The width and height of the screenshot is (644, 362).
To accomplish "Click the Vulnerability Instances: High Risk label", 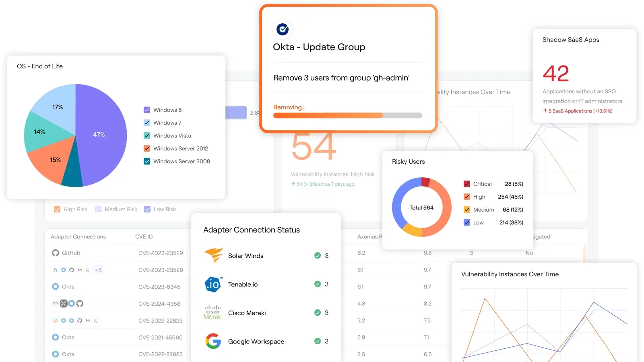I will point(332,174).
